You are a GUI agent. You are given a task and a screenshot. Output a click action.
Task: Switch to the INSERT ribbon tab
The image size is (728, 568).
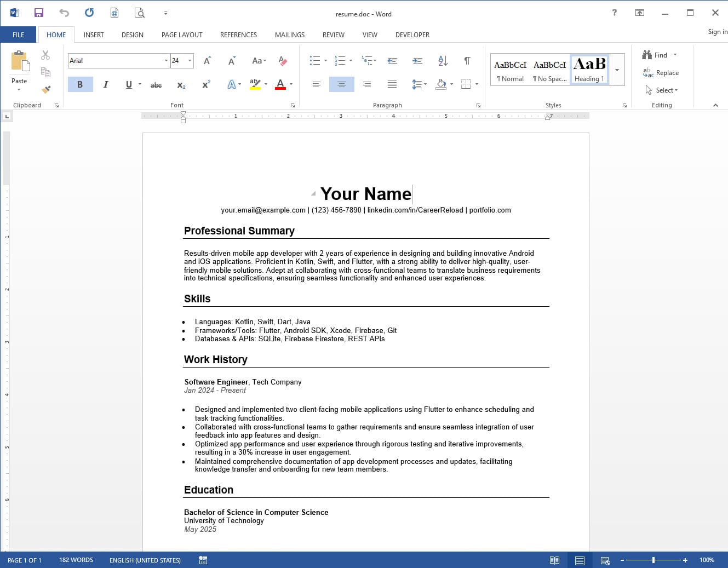click(94, 35)
